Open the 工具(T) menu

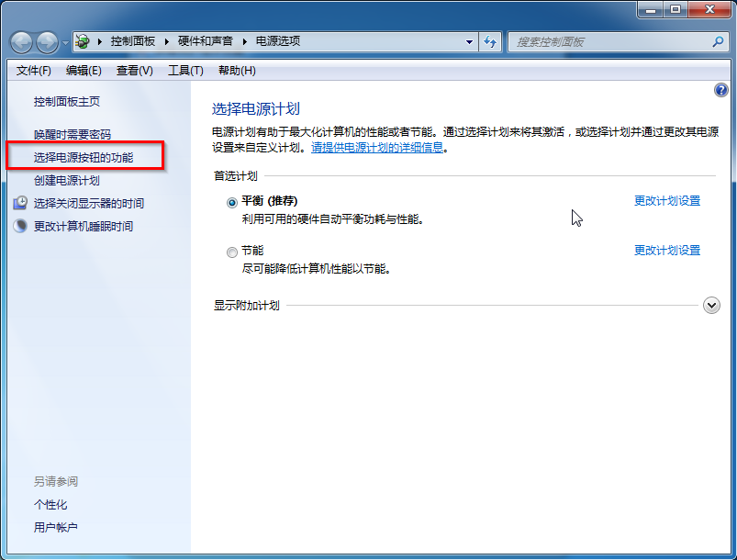coord(185,71)
